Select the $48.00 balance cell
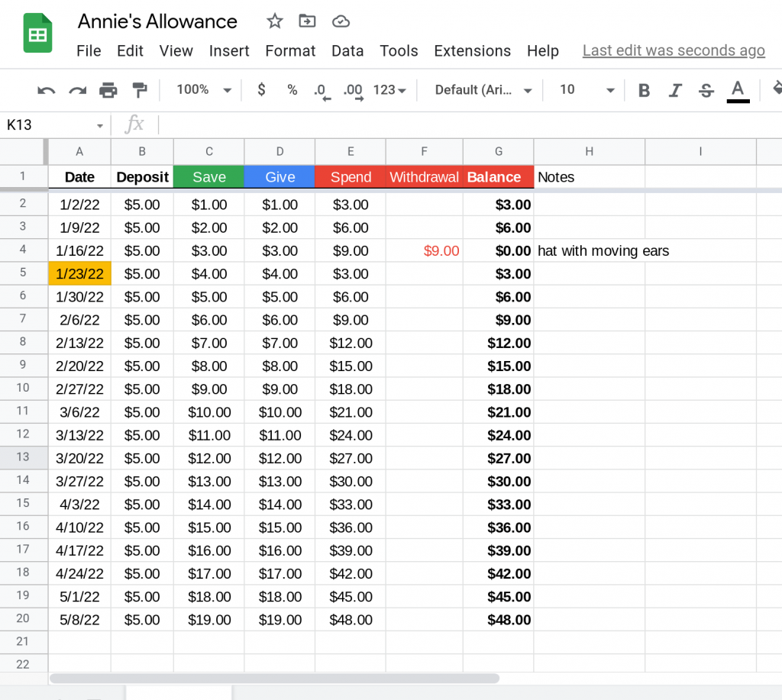Screen dimensions: 782x700 click(x=498, y=620)
